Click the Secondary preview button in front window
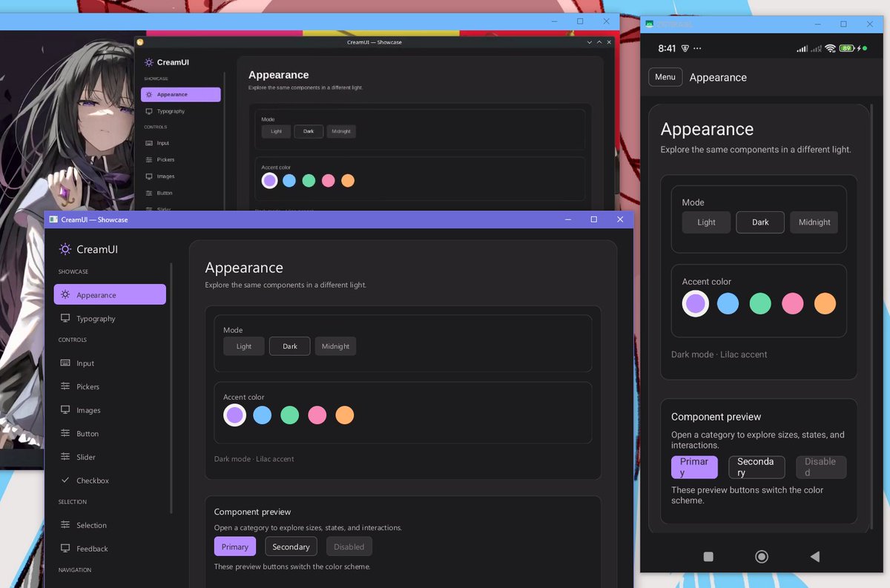This screenshot has width=890, height=588. click(291, 546)
